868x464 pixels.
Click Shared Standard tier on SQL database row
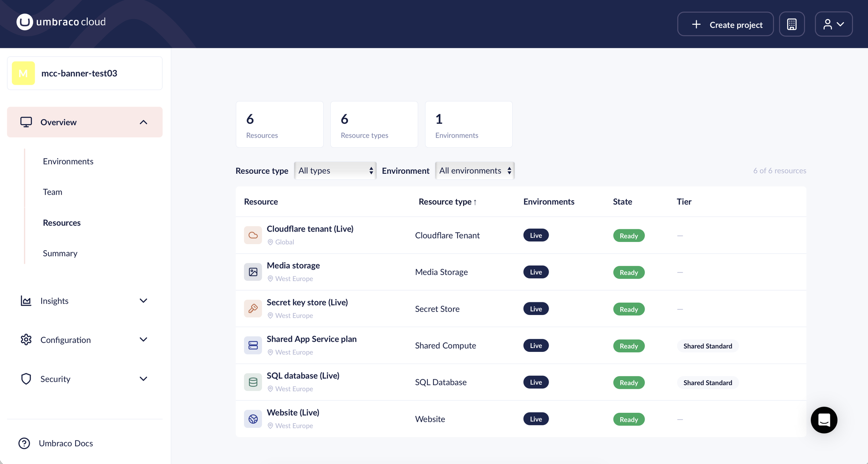click(x=708, y=382)
